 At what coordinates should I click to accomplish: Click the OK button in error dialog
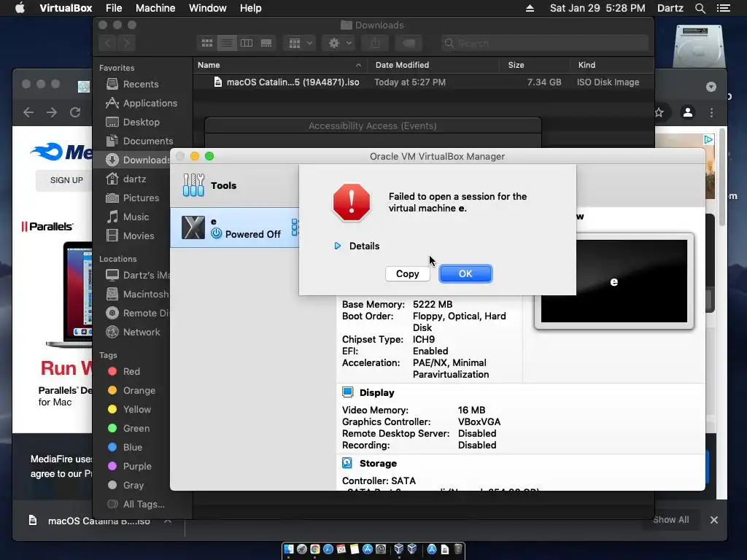(x=465, y=274)
